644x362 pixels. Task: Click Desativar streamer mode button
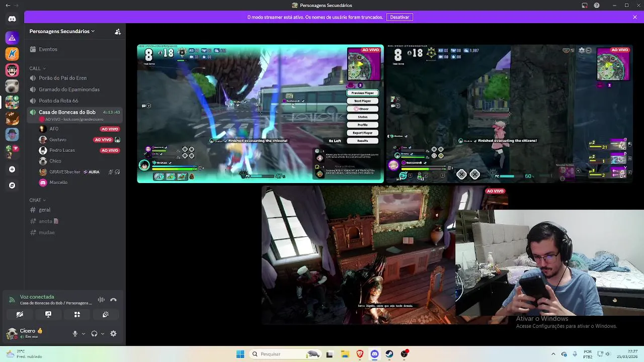(x=399, y=17)
